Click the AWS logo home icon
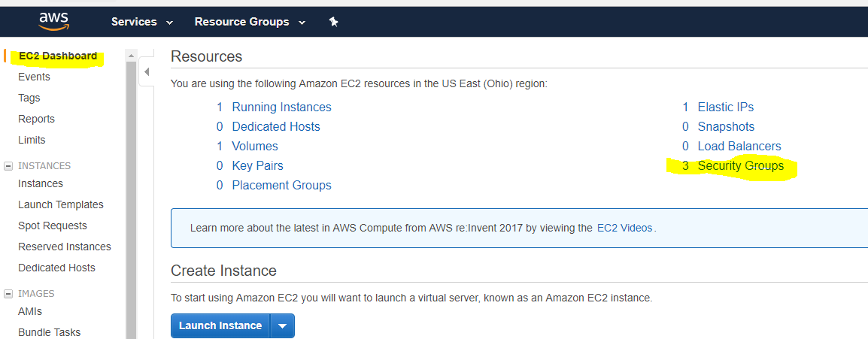Viewport: 868px width, 339px height. (x=53, y=21)
